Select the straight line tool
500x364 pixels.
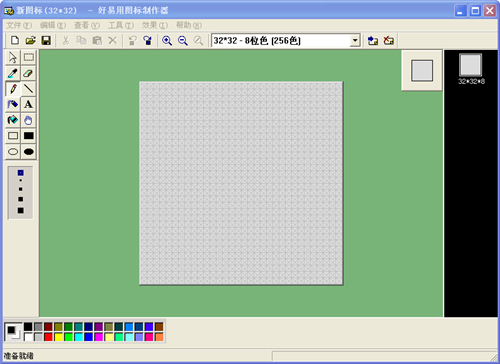pos(29,89)
